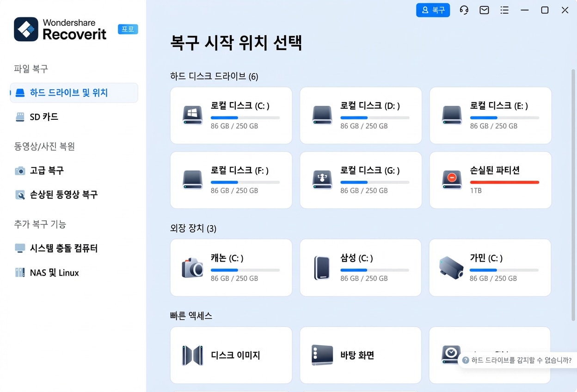
Task: Select 손상된 동영상 복구 sidebar item
Action: pos(64,195)
